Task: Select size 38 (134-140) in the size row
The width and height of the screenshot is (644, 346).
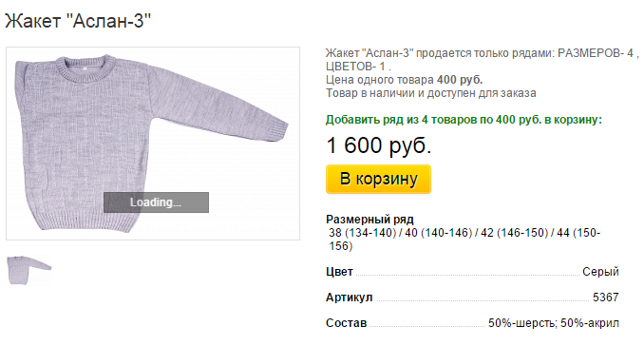Action: click(x=363, y=233)
